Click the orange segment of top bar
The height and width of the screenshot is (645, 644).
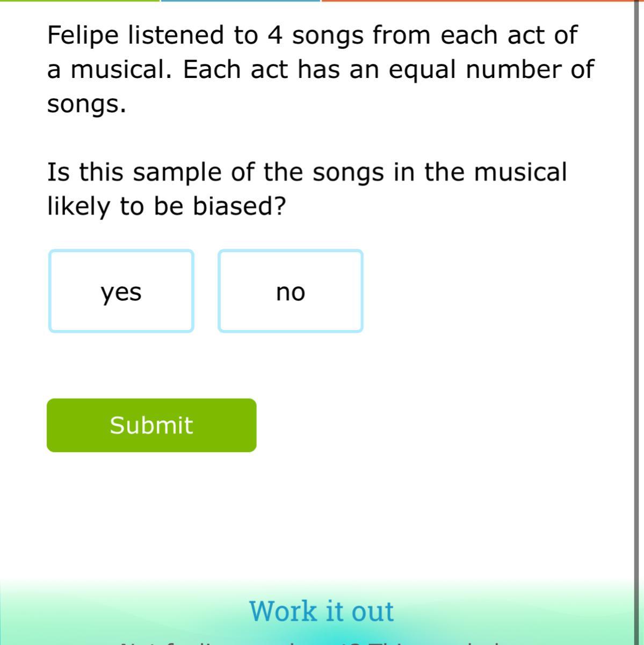(x=478, y=1)
